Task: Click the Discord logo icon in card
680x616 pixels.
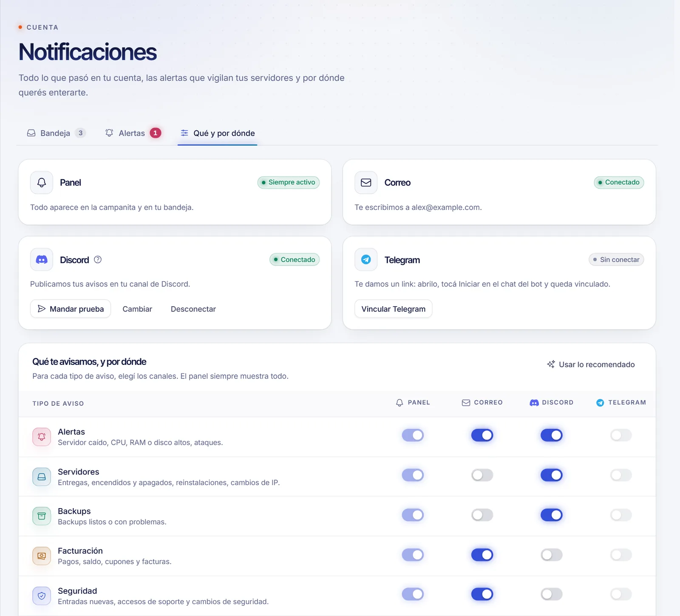Action: coord(42,260)
